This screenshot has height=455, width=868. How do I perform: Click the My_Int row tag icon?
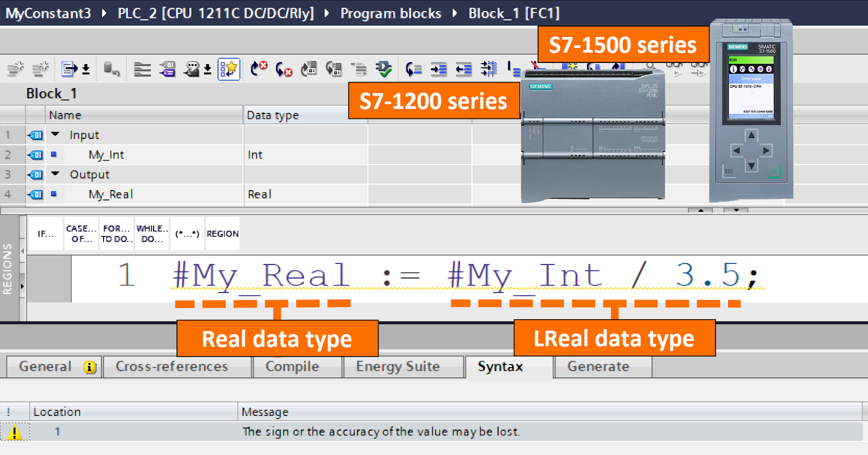tap(36, 155)
